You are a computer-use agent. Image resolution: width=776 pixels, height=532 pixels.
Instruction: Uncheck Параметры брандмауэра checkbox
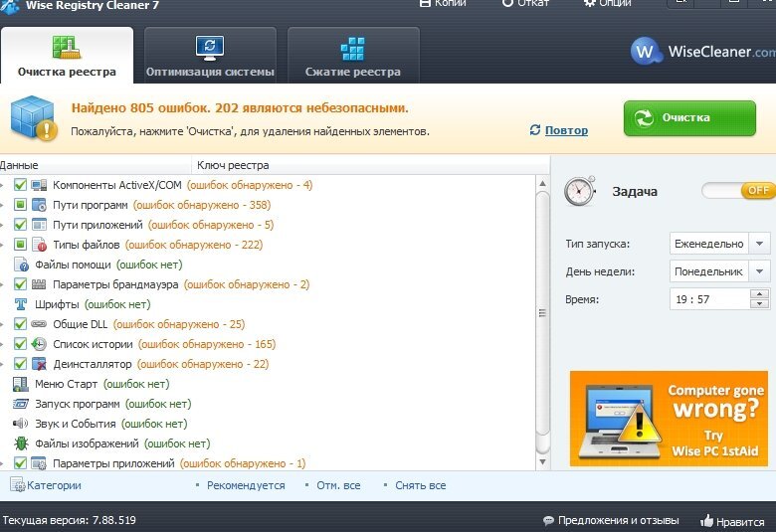(20, 284)
